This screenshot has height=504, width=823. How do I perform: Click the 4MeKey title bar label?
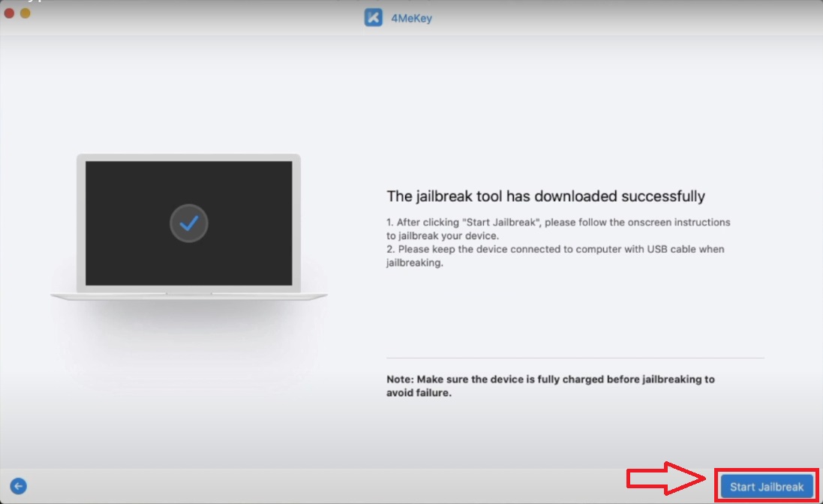click(x=413, y=17)
